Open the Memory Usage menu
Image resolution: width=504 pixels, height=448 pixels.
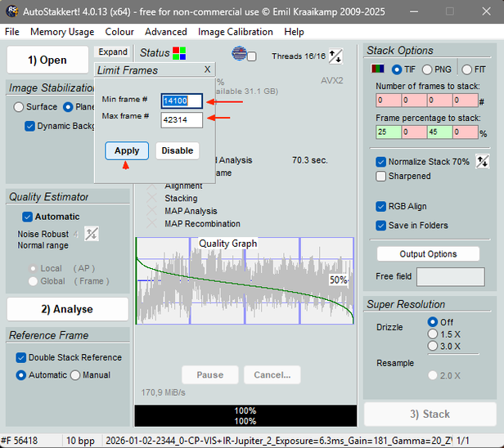coord(62,32)
